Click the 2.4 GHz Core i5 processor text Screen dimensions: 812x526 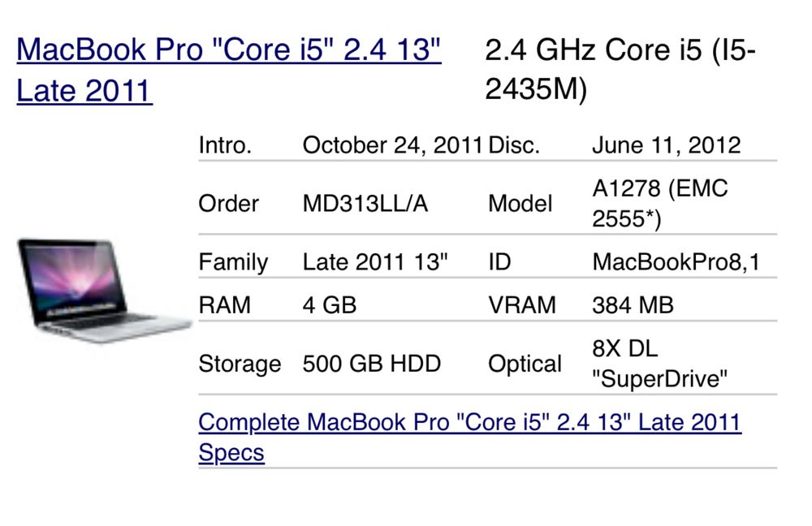pyautogui.click(x=620, y=70)
